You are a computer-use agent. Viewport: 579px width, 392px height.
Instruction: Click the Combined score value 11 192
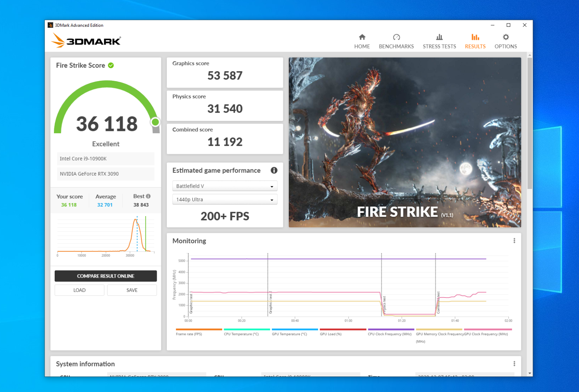click(225, 142)
